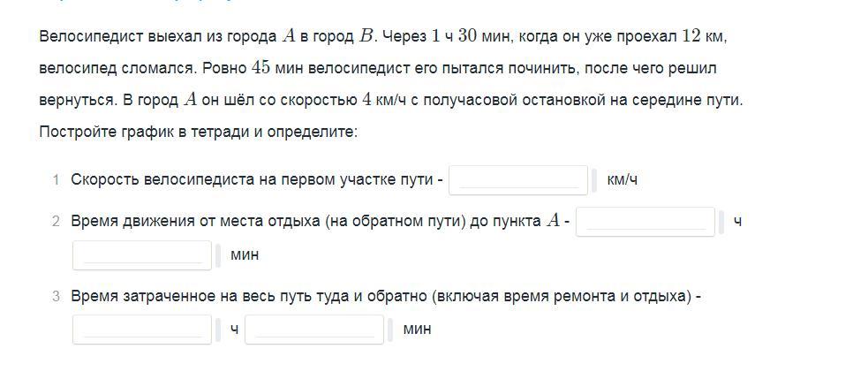Click the minutes field for total time
The image size is (868, 379).
coord(314,330)
